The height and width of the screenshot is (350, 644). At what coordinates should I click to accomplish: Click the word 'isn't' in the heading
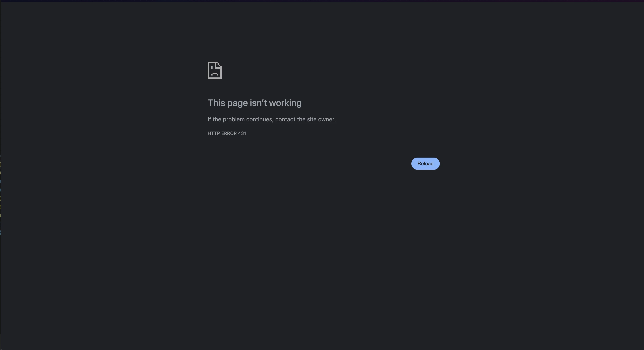(258, 103)
